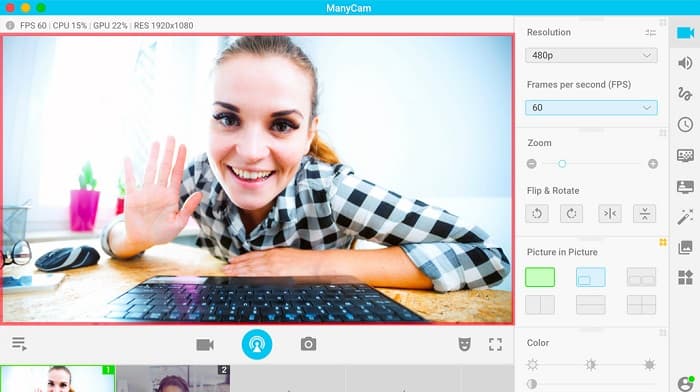Click the RES 1920x1080 status text
This screenshot has width=700, height=392.
163,26
